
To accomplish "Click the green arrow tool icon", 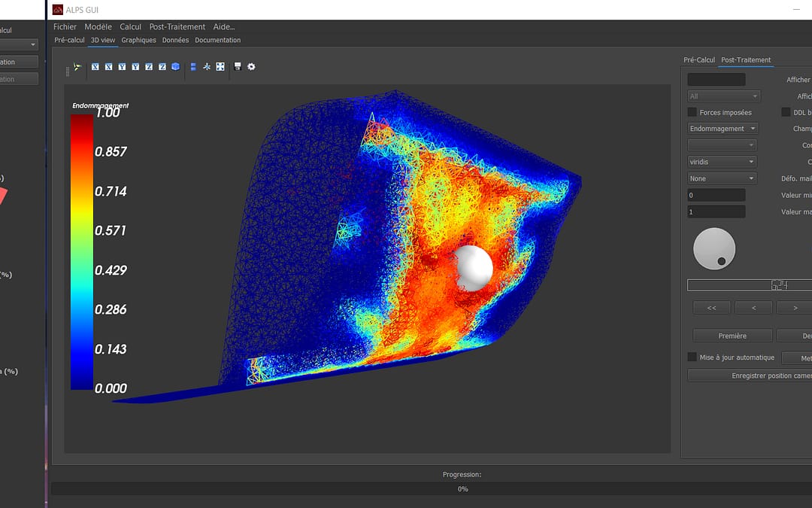I will 76,67.
